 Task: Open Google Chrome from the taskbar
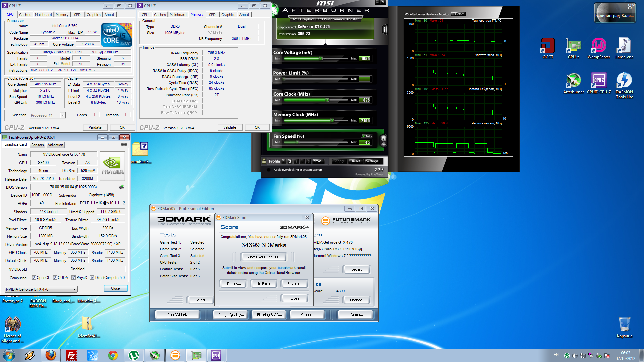tap(113, 355)
